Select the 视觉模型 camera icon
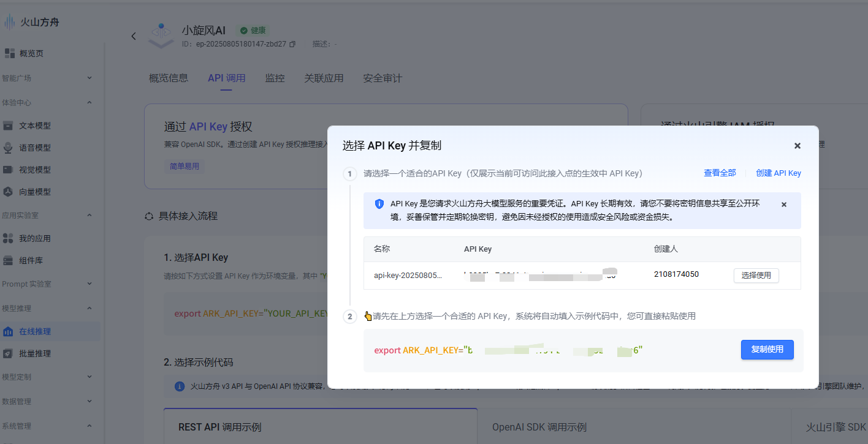The width and height of the screenshot is (868, 444). (8, 170)
